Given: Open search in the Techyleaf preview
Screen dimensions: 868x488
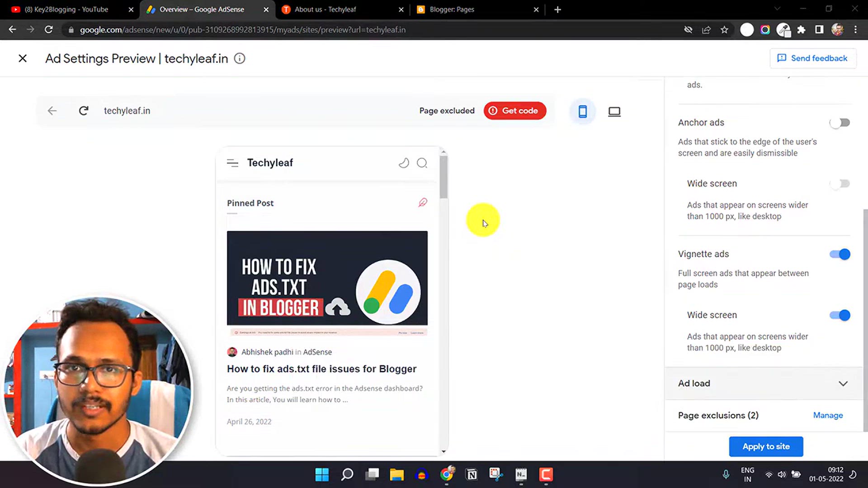Looking at the screenshot, I should tap(422, 163).
